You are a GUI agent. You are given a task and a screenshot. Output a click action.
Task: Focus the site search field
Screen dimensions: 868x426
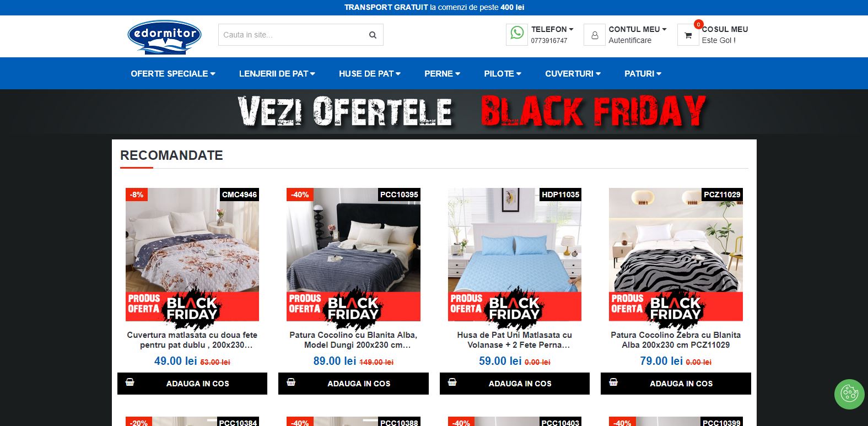coord(292,35)
